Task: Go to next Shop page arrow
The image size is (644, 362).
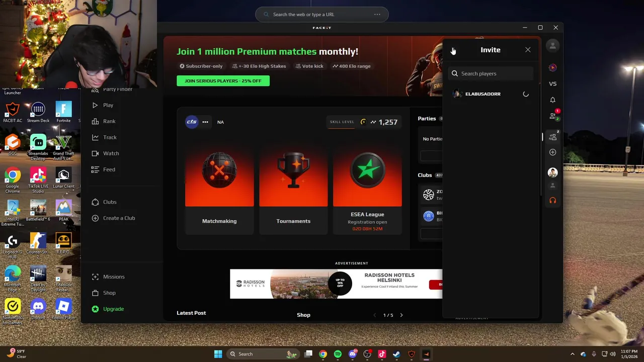Action: [401, 315]
